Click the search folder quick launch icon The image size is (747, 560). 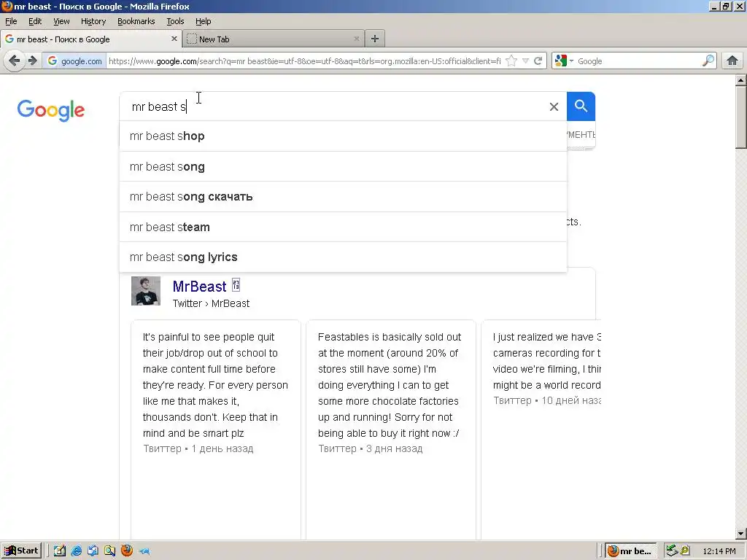point(110,551)
